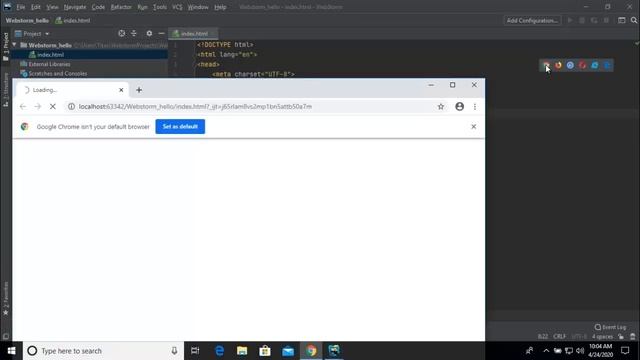Image resolution: width=640 pixels, height=360 pixels.
Task: Open Chrome profile avatar icon
Action: point(459,107)
